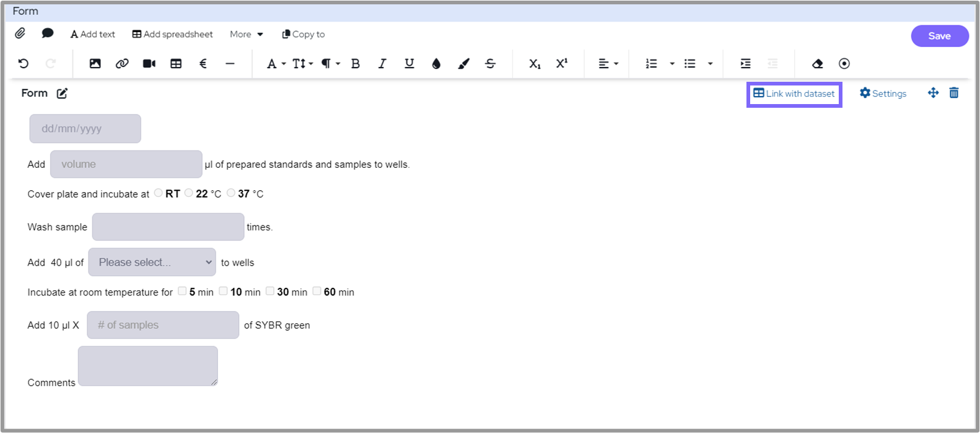
Task: Click the Link with dataset link
Action: point(794,94)
